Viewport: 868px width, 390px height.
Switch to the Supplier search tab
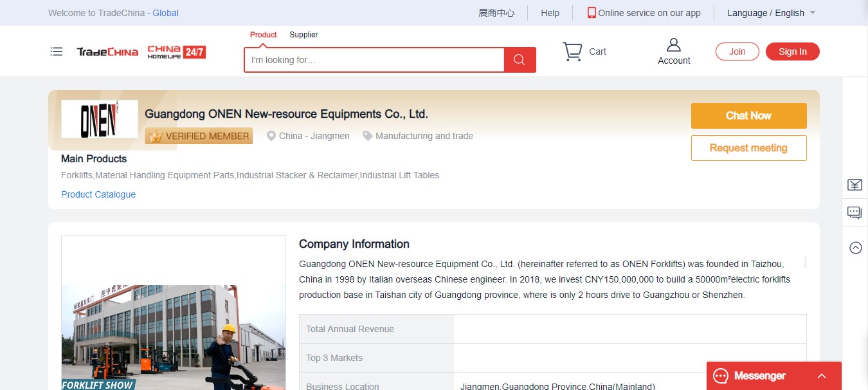pos(303,35)
